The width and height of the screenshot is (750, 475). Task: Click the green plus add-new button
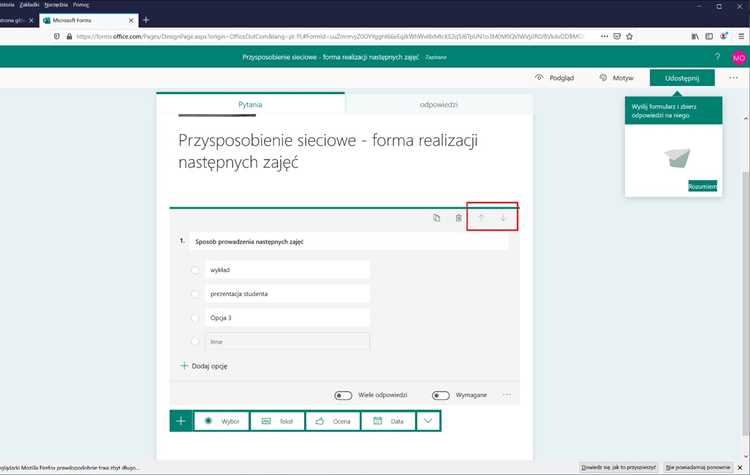(x=181, y=421)
